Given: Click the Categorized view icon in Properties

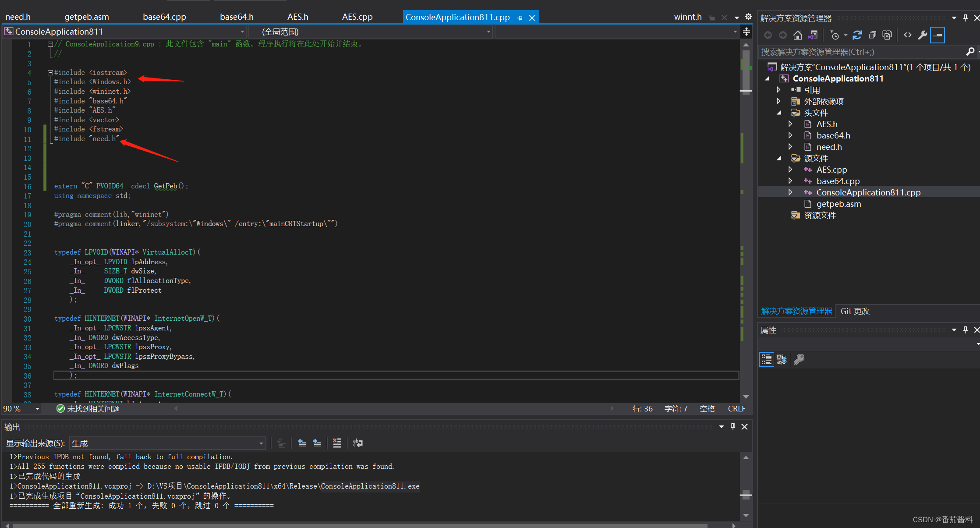Looking at the screenshot, I should tap(766, 359).
